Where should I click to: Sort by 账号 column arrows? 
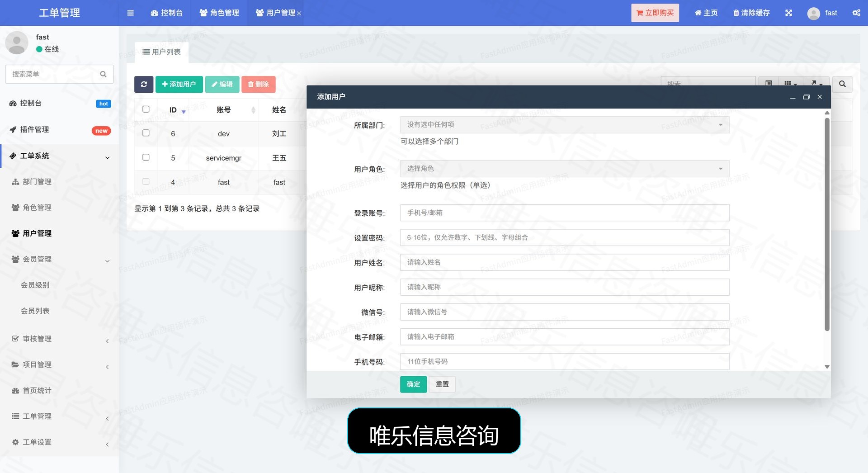pos(253,110)
